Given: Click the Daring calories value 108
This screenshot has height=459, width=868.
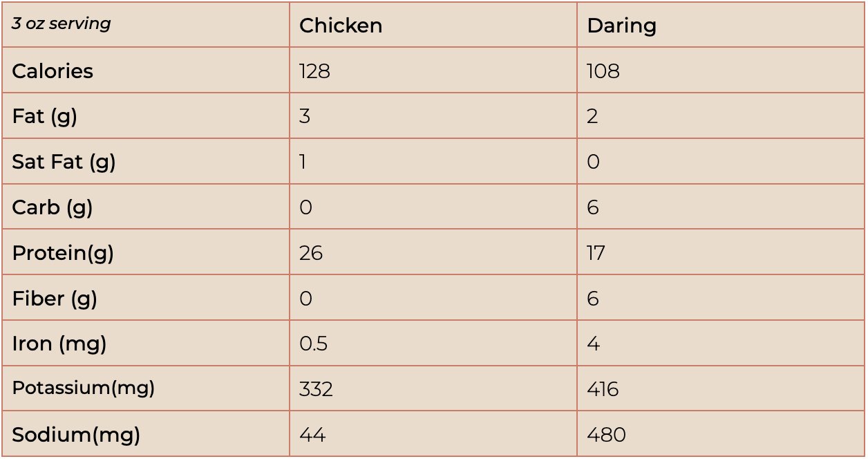Looking at the screenshot, I should [x=603, y=71].
